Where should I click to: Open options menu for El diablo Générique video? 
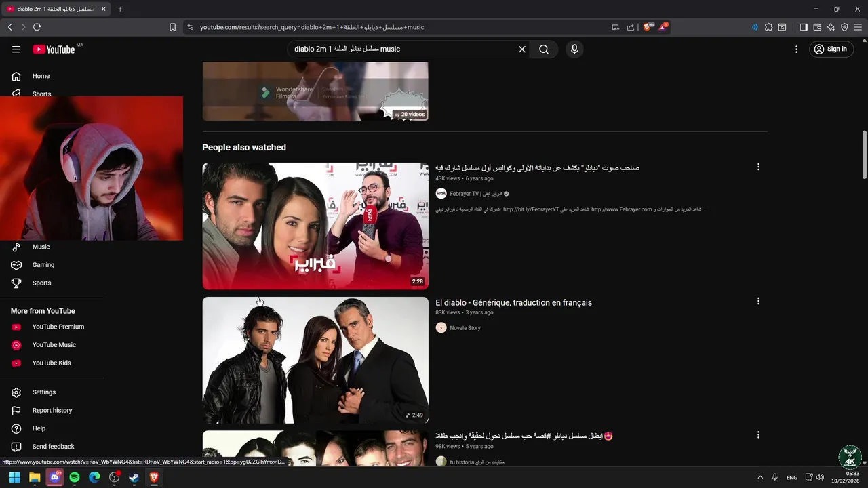758,301
